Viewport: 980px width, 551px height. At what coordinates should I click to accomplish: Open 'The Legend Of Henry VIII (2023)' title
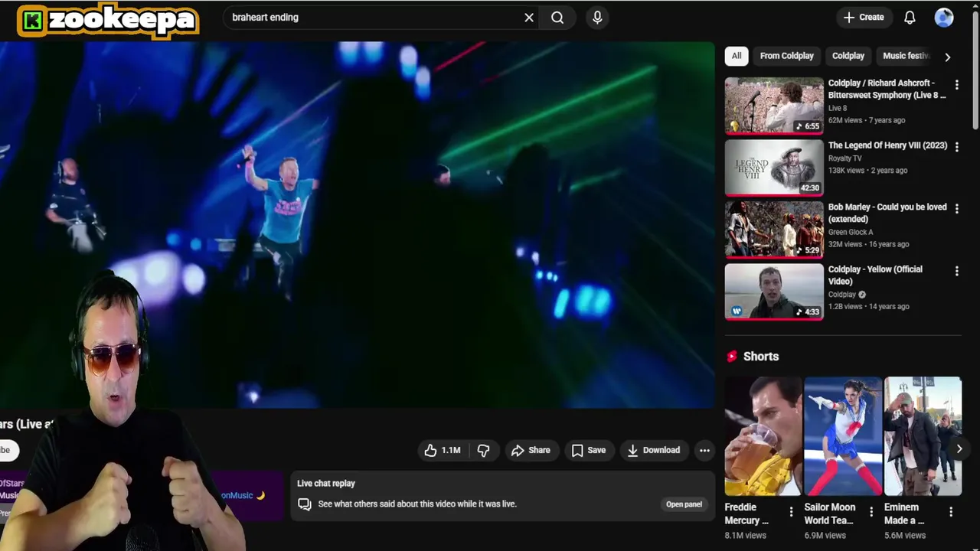pyautogui.click(x=887, y=145)
